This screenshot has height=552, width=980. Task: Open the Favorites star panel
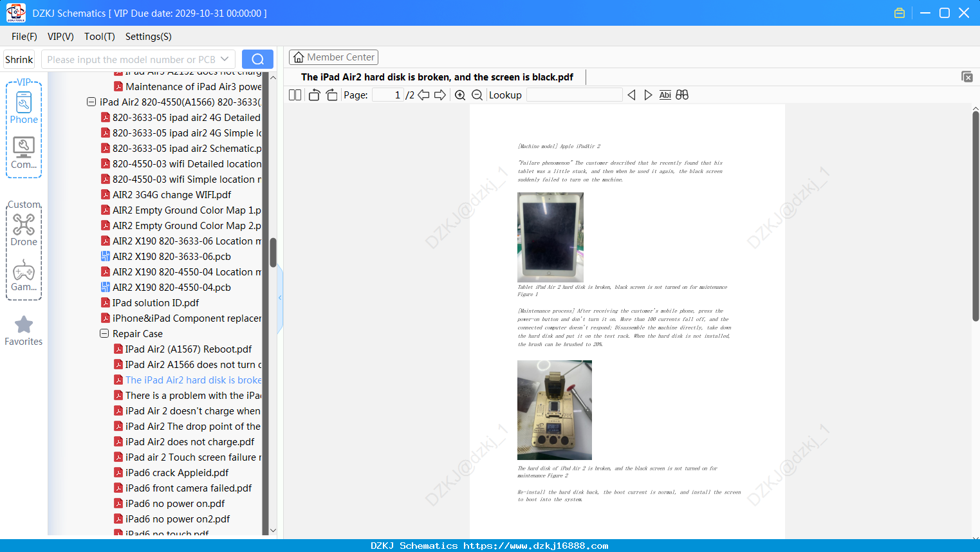click(24, 331)
